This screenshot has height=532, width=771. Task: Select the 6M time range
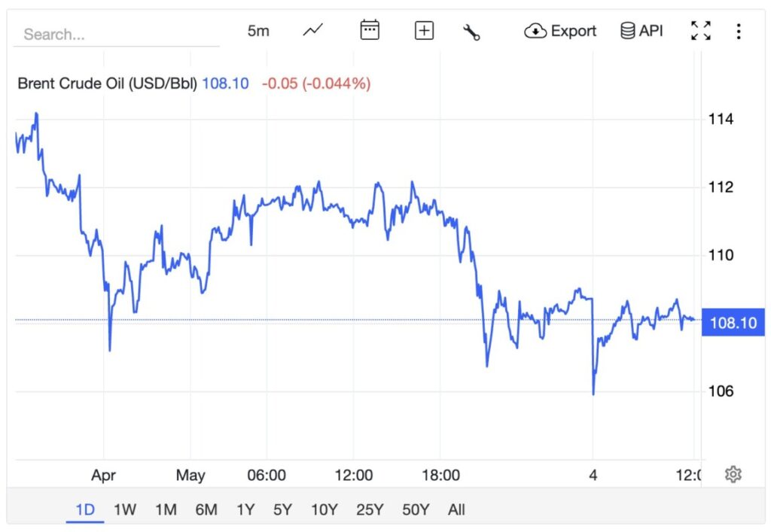click(206, 509)
